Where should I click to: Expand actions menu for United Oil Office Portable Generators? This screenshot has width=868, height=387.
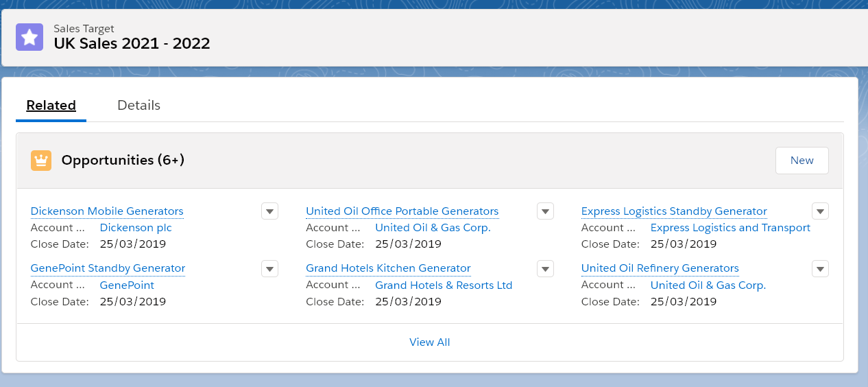click(x=545, y=211)
